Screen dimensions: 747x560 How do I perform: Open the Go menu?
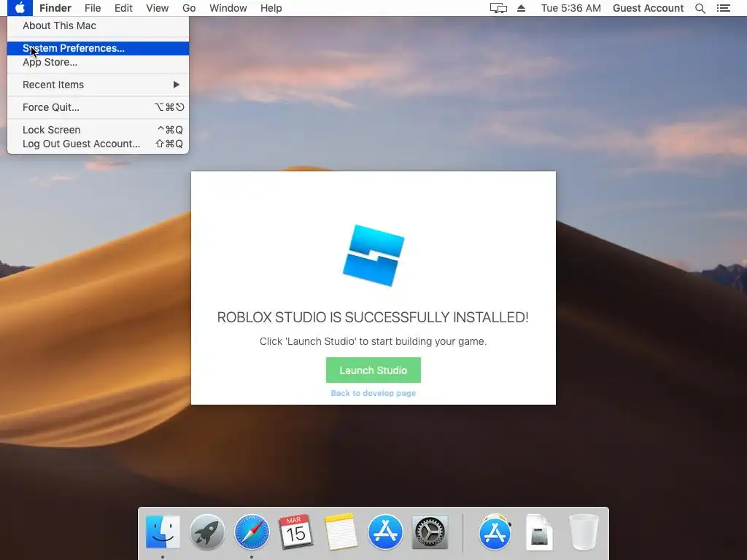189,8
